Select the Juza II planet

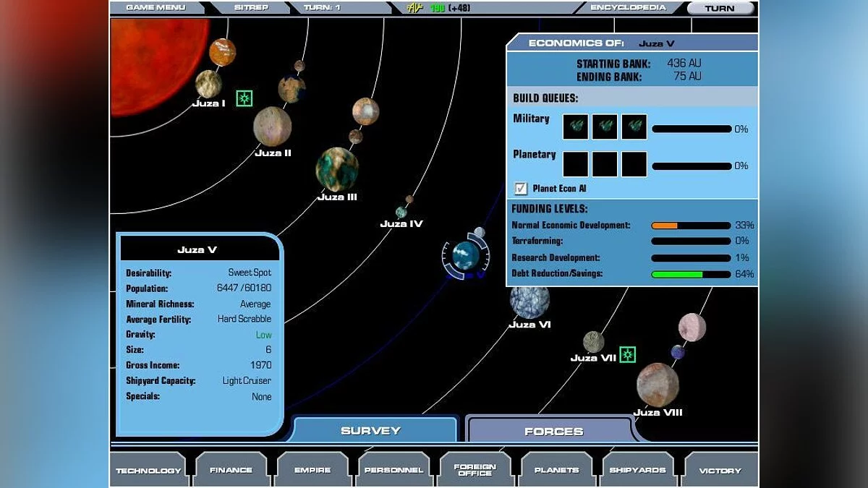pos(273,127)
